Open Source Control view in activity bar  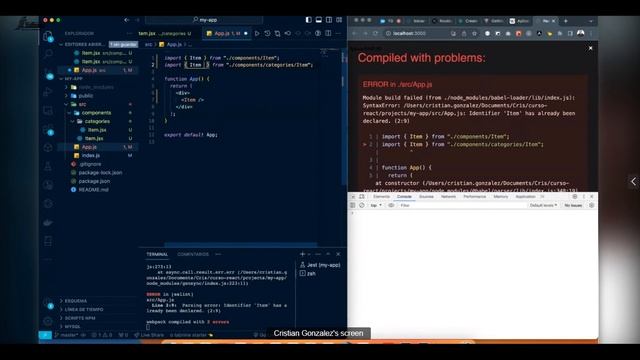[x=48, y=73]
